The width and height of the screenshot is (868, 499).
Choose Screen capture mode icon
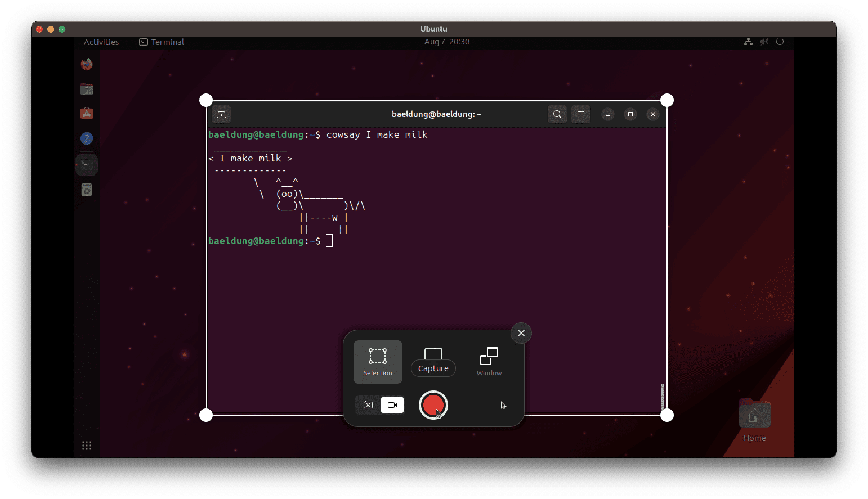[433, 354]
